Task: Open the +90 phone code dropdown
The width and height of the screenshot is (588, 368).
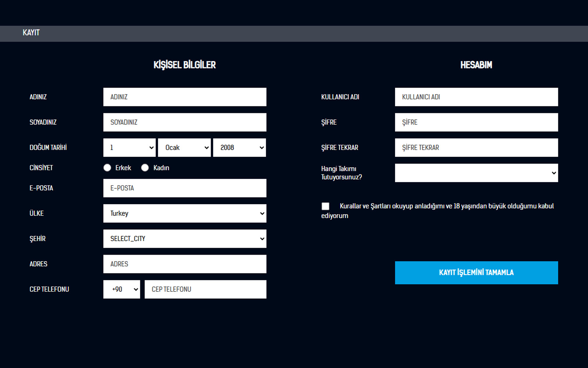Action: 122,289
